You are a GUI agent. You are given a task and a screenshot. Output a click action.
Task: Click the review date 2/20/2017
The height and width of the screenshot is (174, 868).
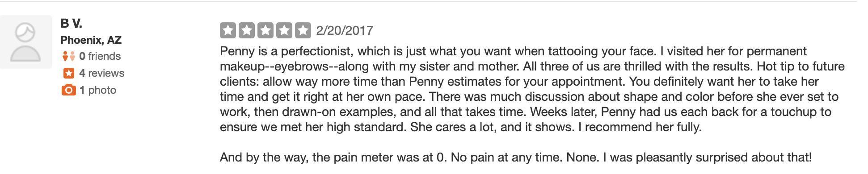[x=345, y=30]
